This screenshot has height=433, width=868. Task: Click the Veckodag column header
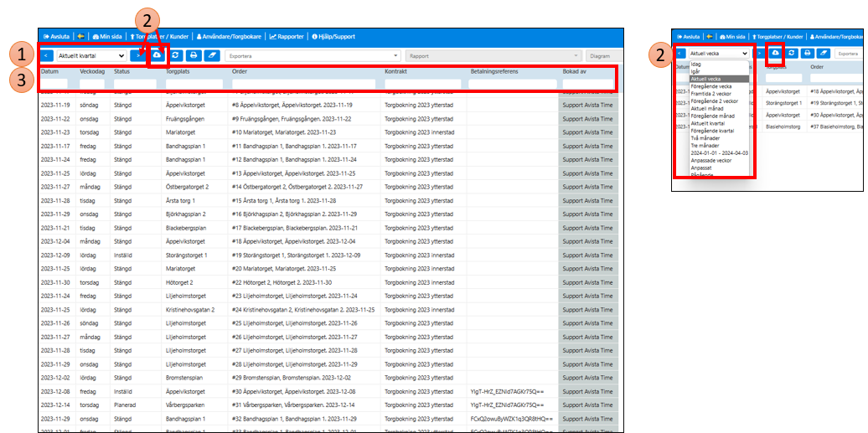[x=91, y=72]
